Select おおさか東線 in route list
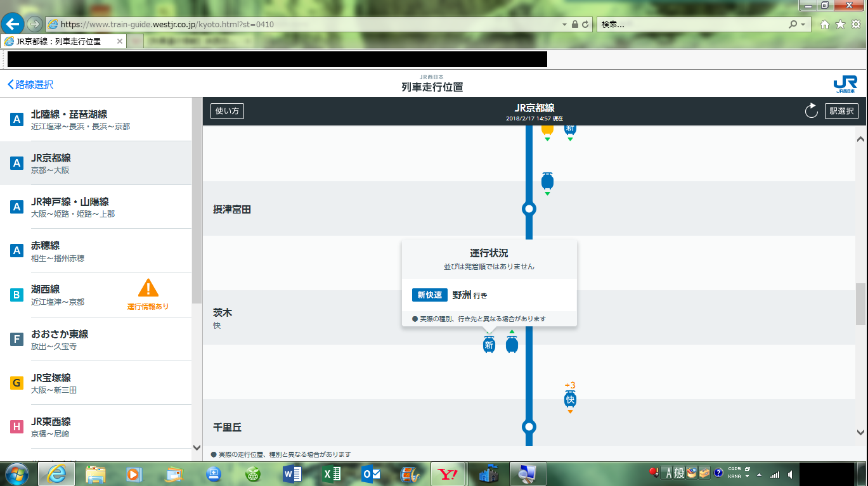 coord(96,339)
